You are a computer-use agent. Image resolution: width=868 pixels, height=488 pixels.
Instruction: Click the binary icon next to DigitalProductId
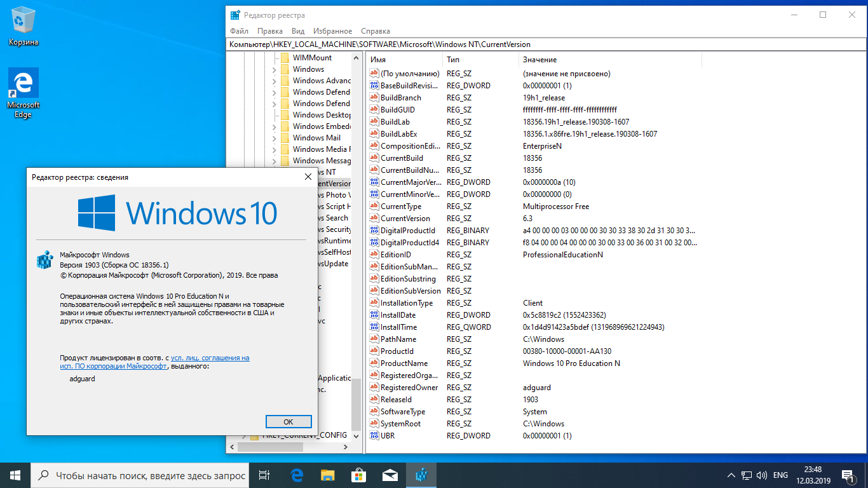pos(374,231)
